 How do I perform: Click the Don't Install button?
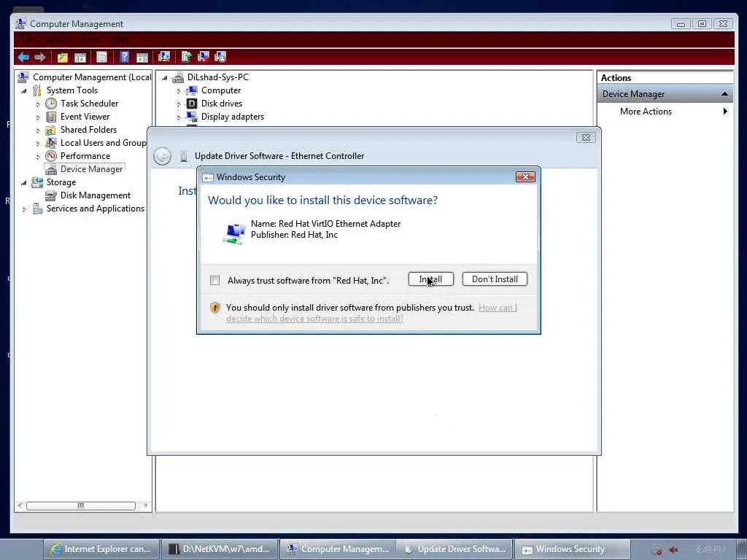(x=495, y=279)
